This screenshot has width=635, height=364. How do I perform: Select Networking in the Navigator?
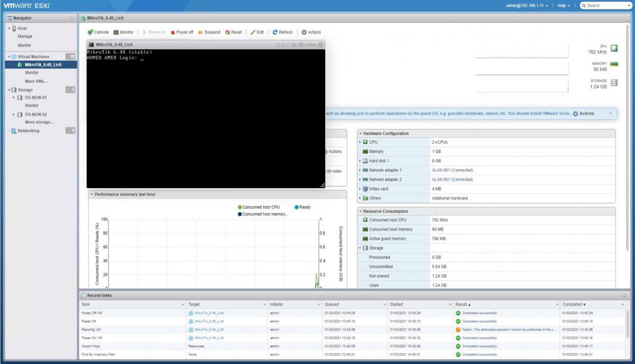28,130
